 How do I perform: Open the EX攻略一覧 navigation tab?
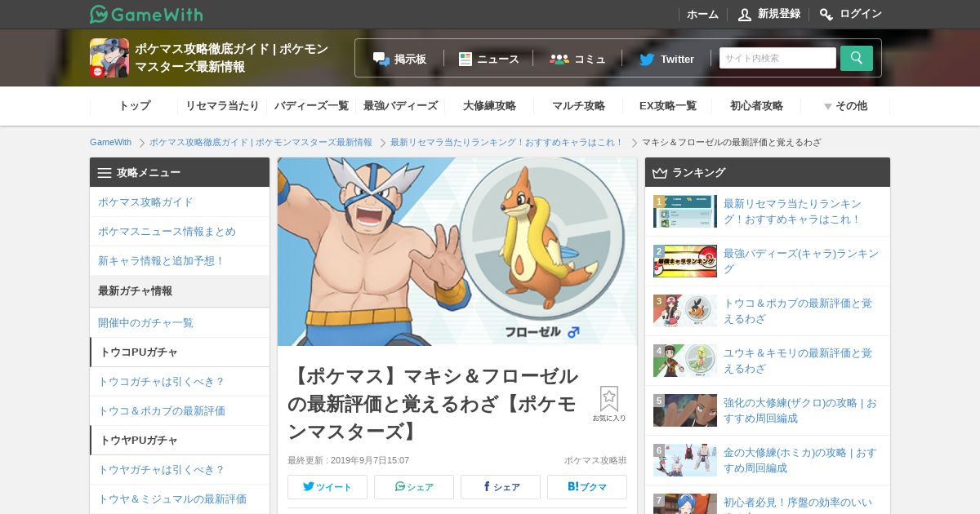point(667,106)
